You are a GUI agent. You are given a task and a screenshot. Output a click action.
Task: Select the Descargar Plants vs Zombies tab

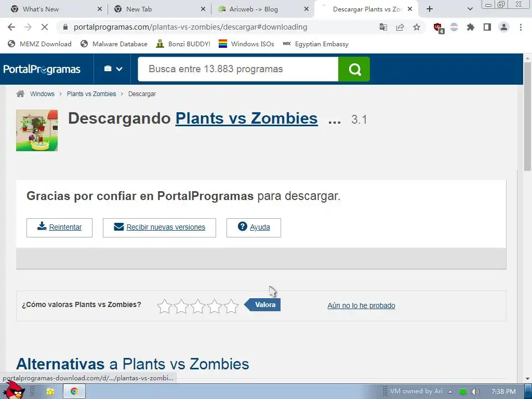(x=366, y=9)
